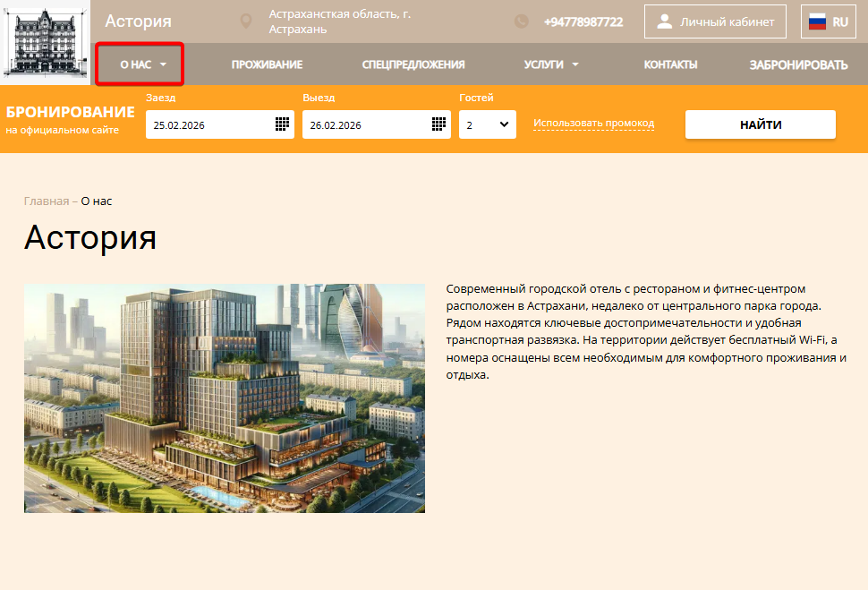This screenshot has height=590, width=868.
Task: Open the Выезд calendar grid icon
Action: (439, 124)
